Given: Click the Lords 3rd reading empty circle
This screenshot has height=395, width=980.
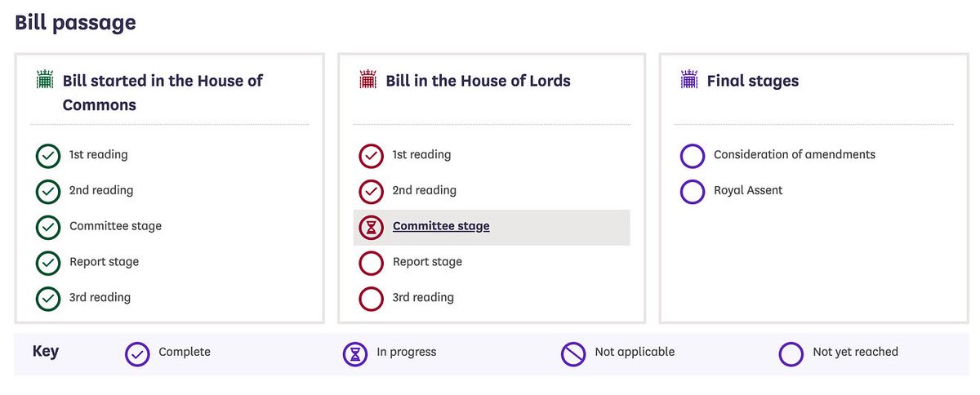Looking at the screenshot, I should (372, 298).
